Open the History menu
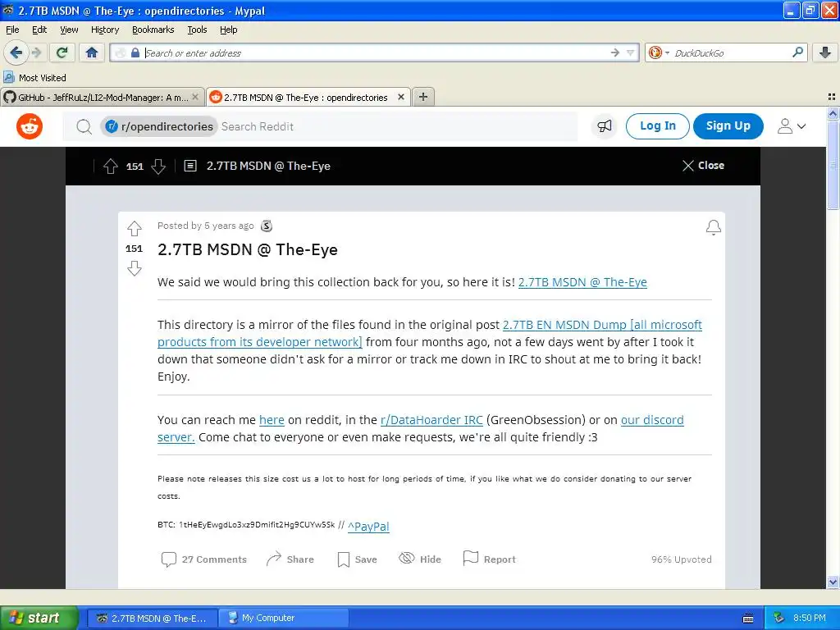840x630 pixels. [x=104, y=30]
